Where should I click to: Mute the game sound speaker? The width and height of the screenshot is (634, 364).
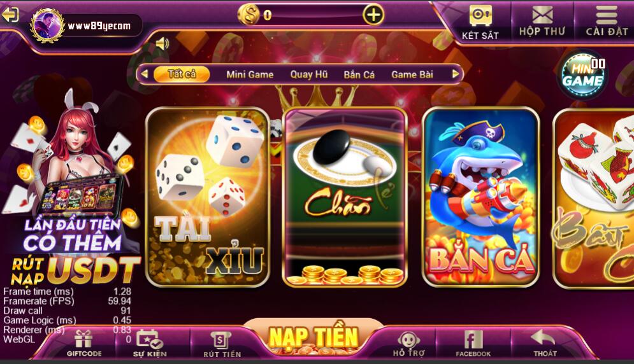[x=162, y=43]
